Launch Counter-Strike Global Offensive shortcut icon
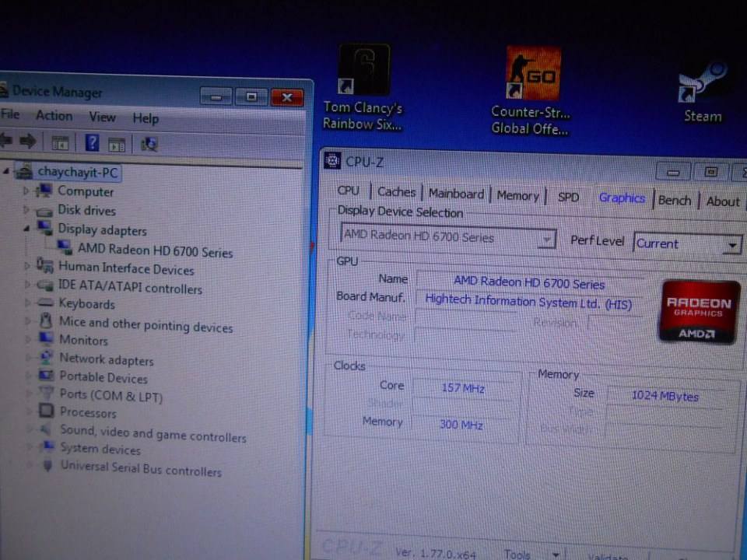The width and height of the screenshot is (747, 560). click(533, 73)
